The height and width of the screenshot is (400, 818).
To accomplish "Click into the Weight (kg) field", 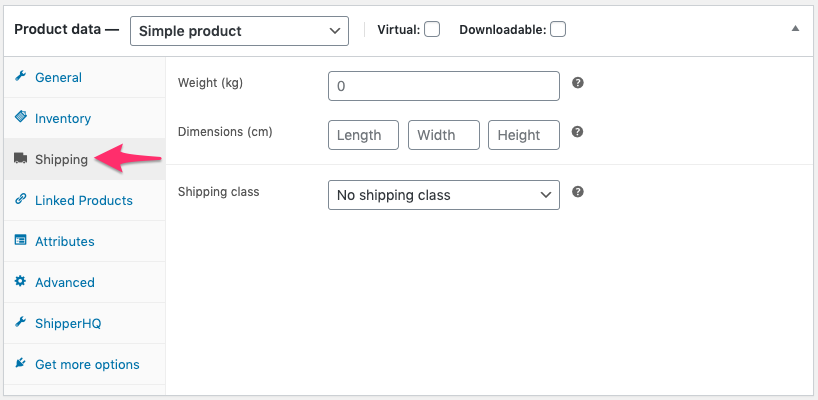I will (x=443, y=86).
